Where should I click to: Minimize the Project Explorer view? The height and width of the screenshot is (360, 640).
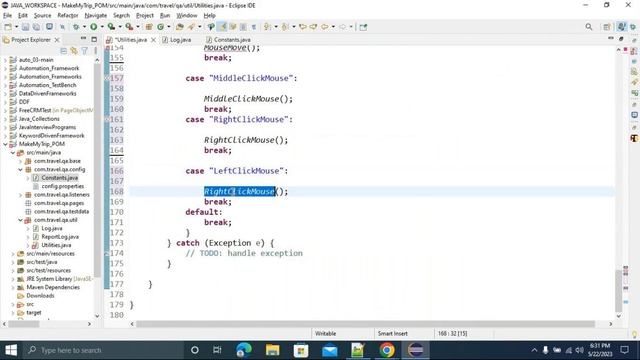tap(83, 39)
